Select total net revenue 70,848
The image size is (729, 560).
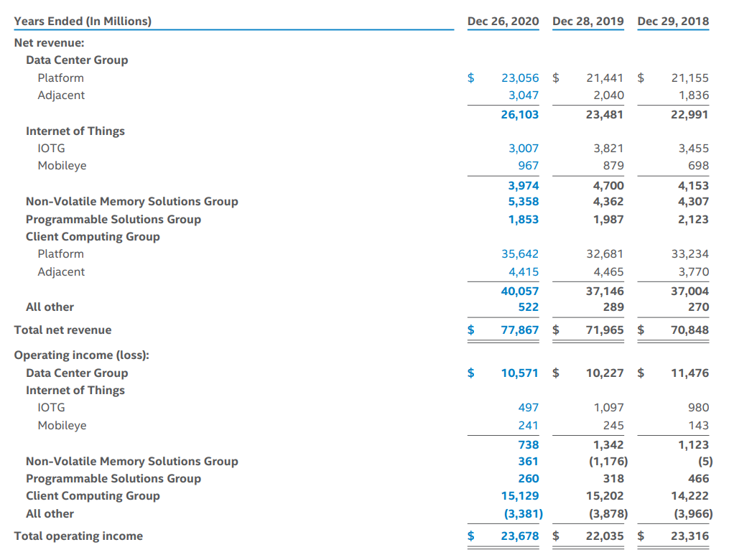690,330
